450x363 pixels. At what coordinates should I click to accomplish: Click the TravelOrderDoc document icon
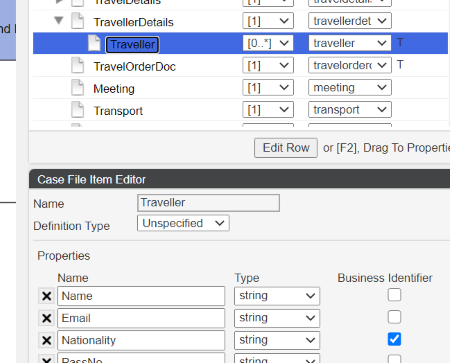point(78,65)
